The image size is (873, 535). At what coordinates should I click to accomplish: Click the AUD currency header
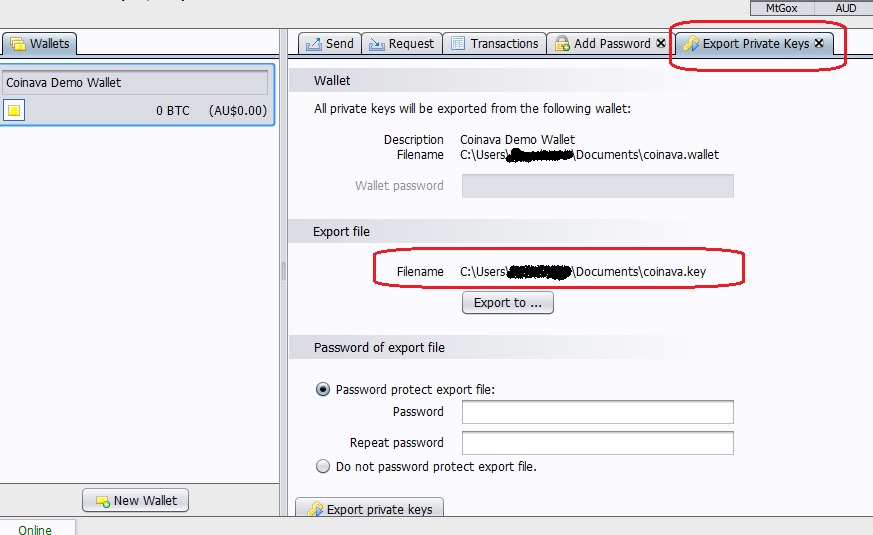click(x=845, y=8)
